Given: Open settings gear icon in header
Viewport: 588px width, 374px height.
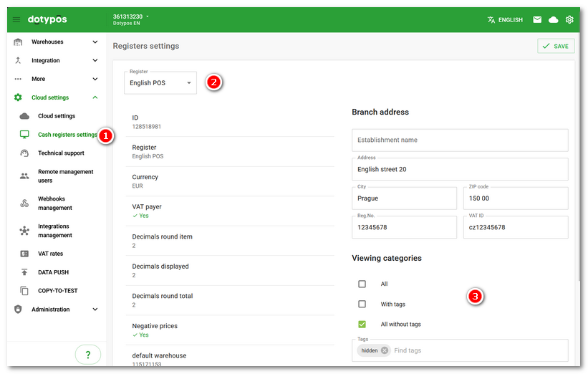Looking at the screenshot, I should (569, 19).
